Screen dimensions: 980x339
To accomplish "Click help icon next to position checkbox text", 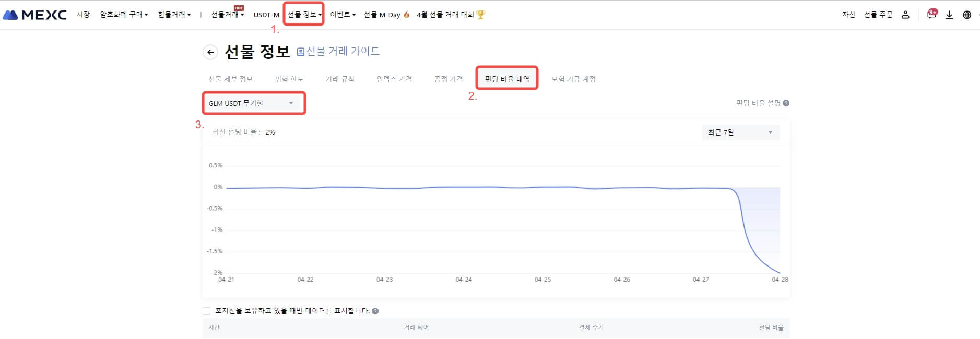I will coord(375,311).
